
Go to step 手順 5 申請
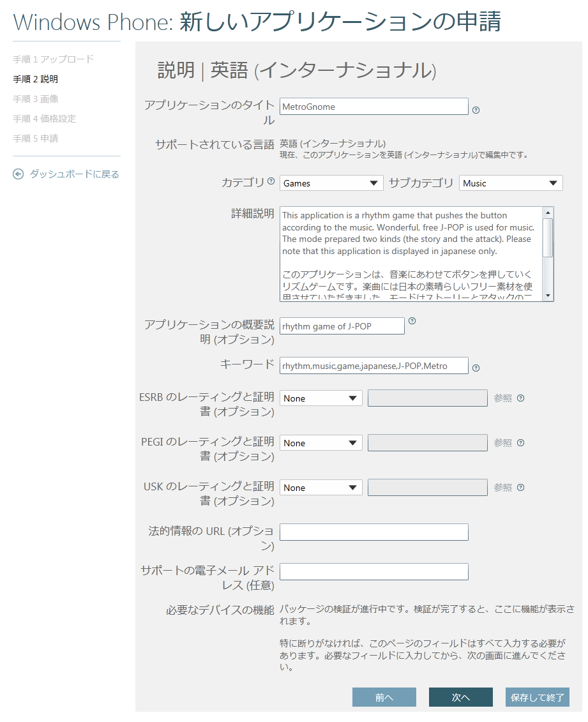click(36, 138)
